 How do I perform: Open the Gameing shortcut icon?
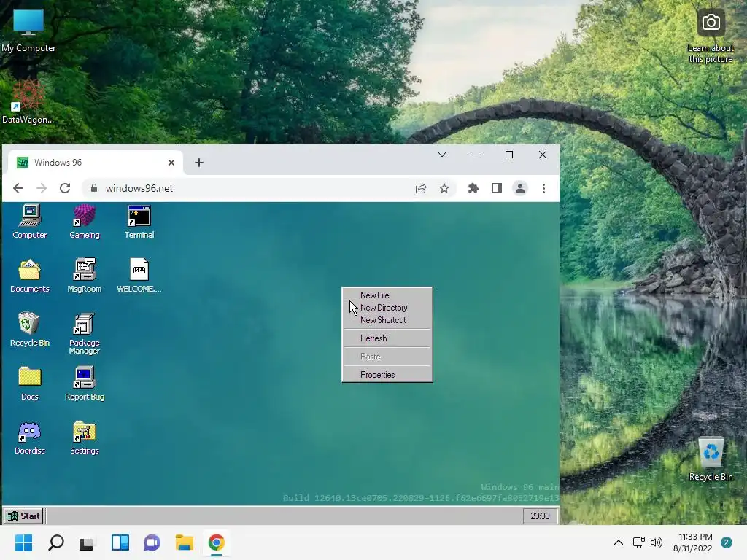coord(85,222)
